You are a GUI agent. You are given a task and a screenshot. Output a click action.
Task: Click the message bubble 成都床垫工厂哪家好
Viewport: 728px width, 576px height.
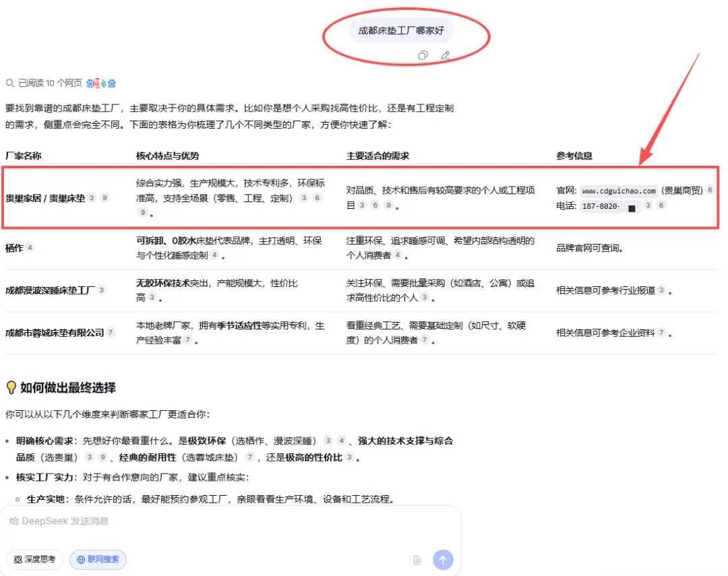[401, 30]
